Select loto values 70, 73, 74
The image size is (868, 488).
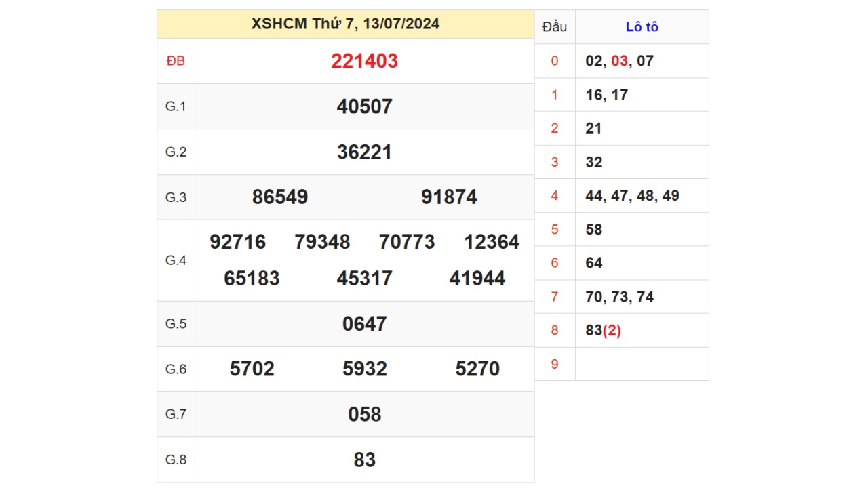point(619,297)
